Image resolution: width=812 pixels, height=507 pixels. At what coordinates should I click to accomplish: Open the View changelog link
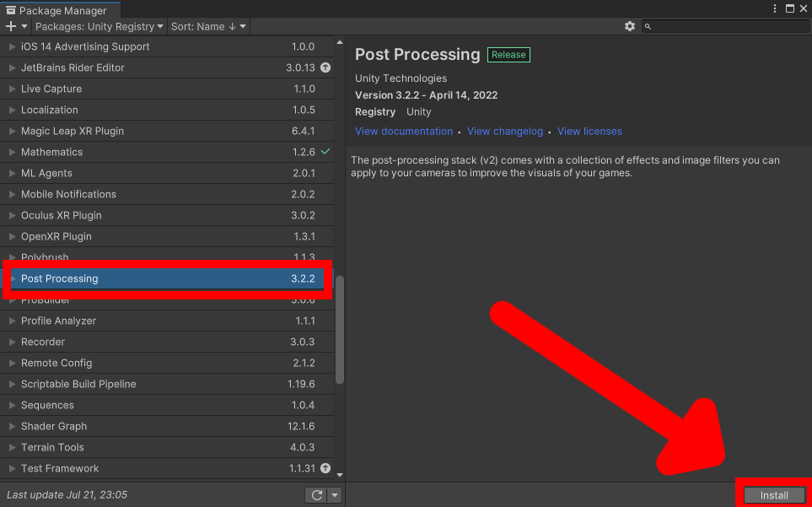point(504,131)
